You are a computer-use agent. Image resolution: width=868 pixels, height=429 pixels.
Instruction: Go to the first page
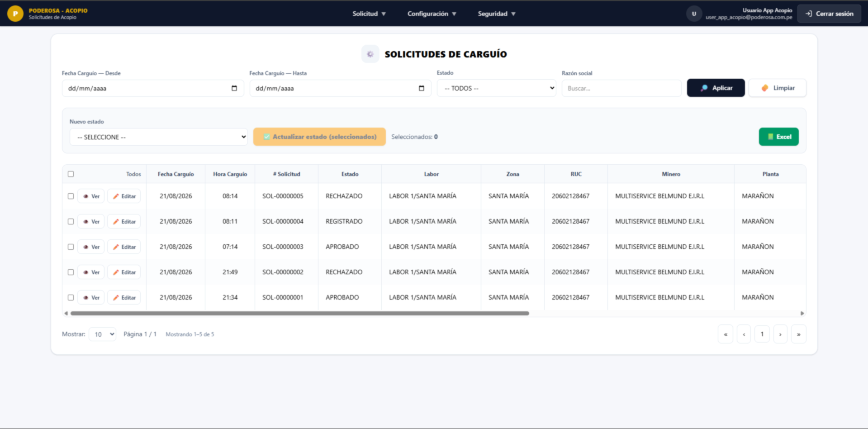[x=726, y=334]
